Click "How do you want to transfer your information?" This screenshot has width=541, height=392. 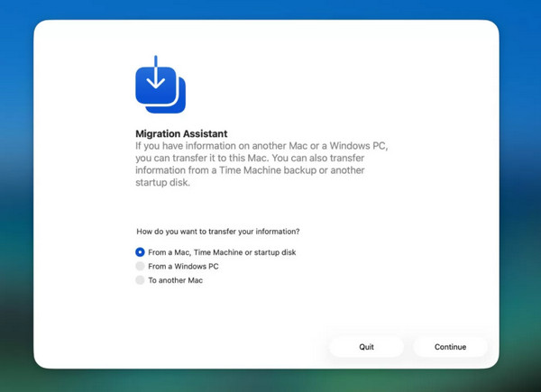click(x=218, y=232)
